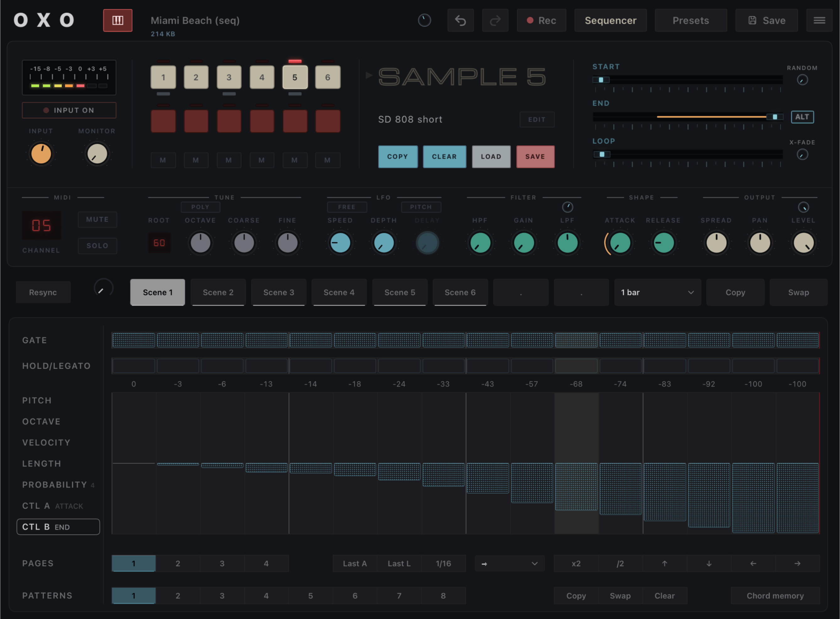Image resolution: width=840 pixels, height=619 pixels.
Task: Click the blue CLEAR sample button
Action: tap(444, 157)
